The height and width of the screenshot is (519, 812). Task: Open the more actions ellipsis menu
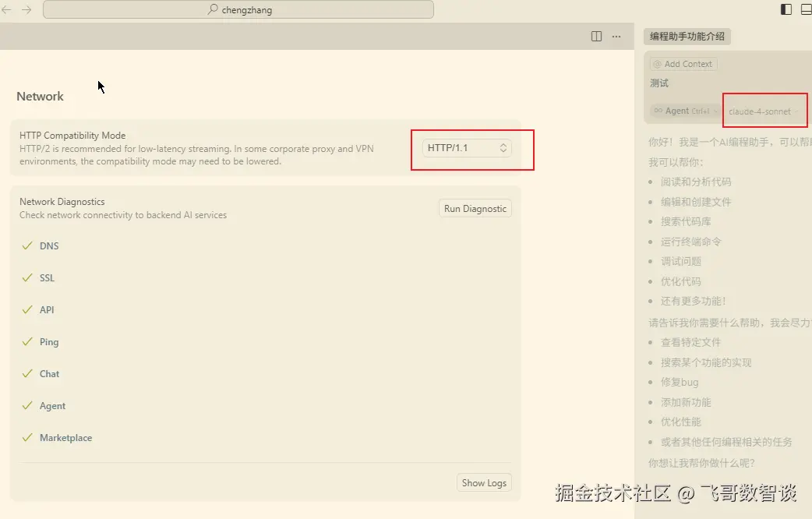(x=616, y=36)
